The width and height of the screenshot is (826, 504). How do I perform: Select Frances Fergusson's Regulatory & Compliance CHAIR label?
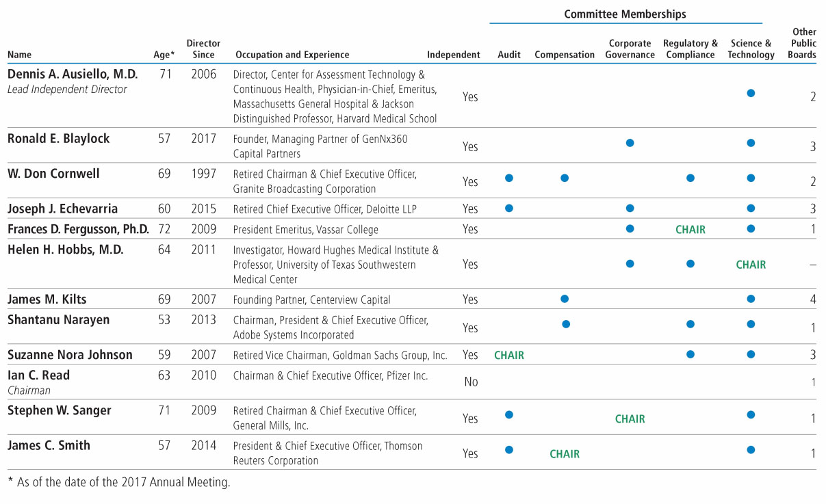pyautogui.click(x=690, y=230)
